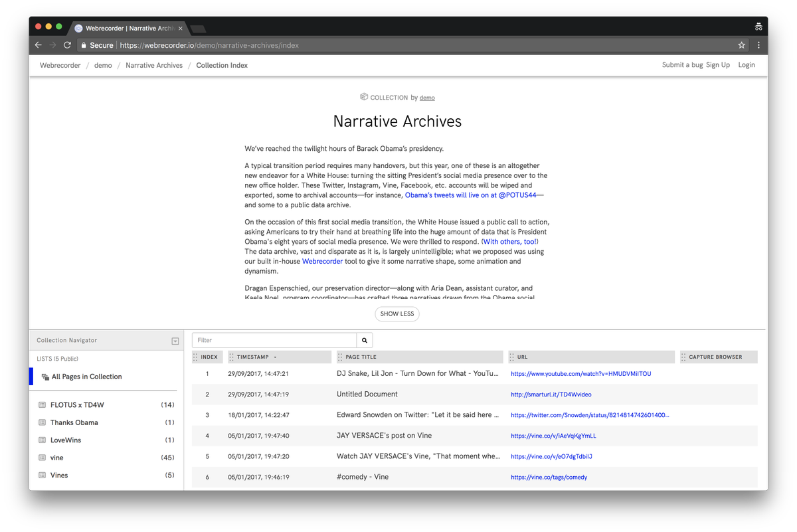Reload the page with refresh icon

coord(67,45)
